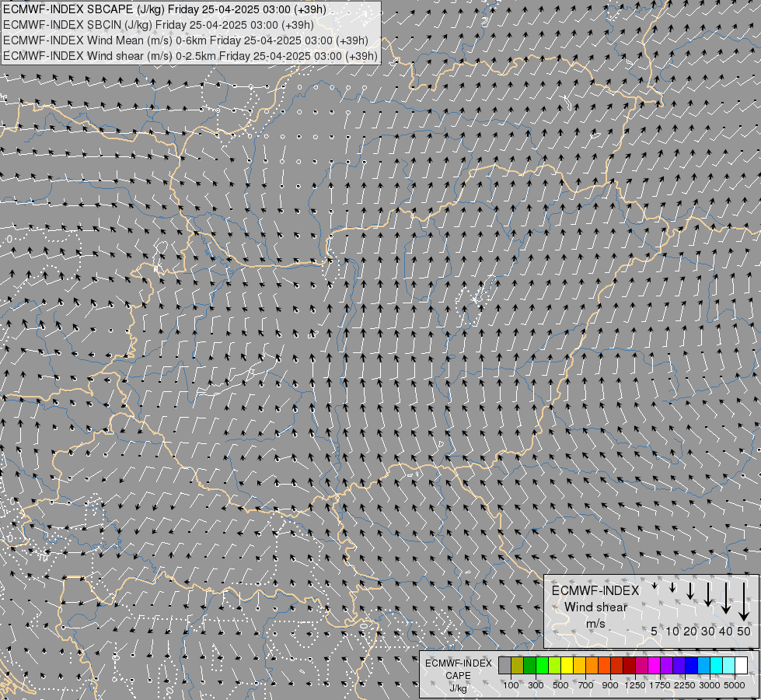Image resolution: width=761 pixels, height=700 pixels.
Task: Select the bright cyan swatch after 3000 tick
Action: click(717, 666)
